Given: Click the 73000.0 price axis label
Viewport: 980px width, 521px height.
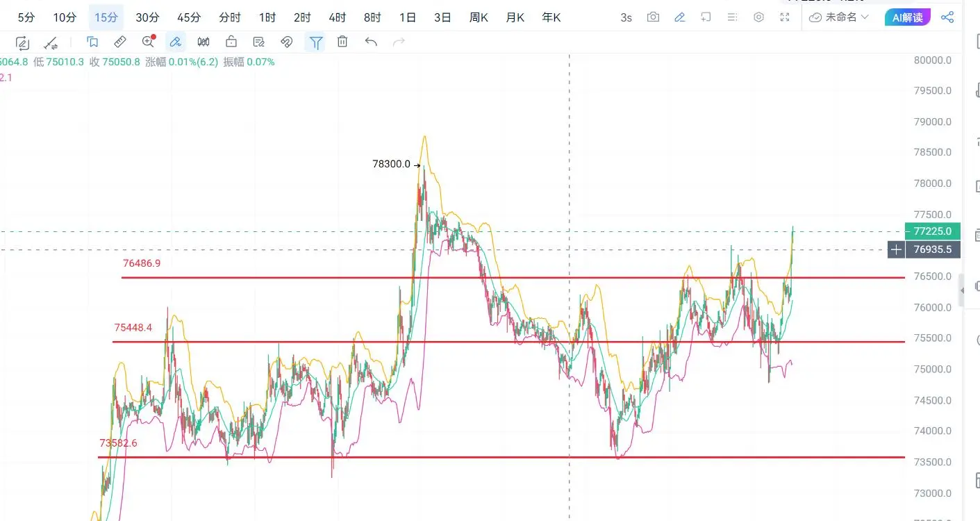Looking at the screenshot, I should click(933, 493).
